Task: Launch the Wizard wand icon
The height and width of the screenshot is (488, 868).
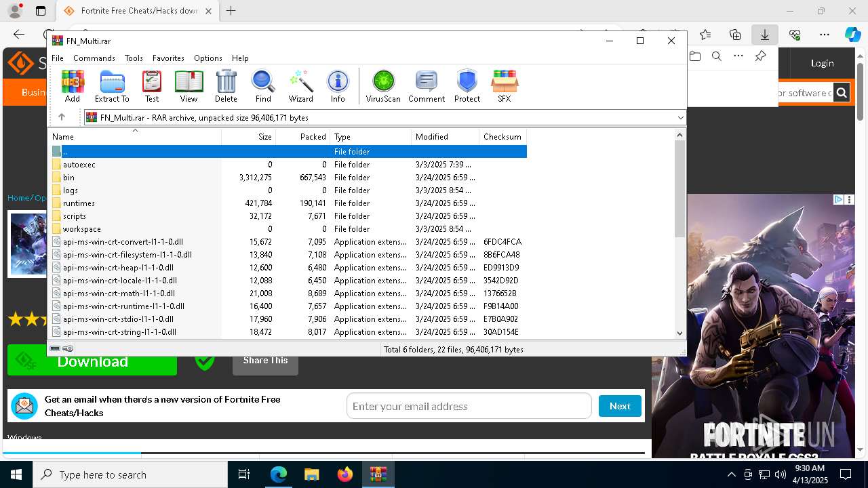Action: tap(300, 86)
